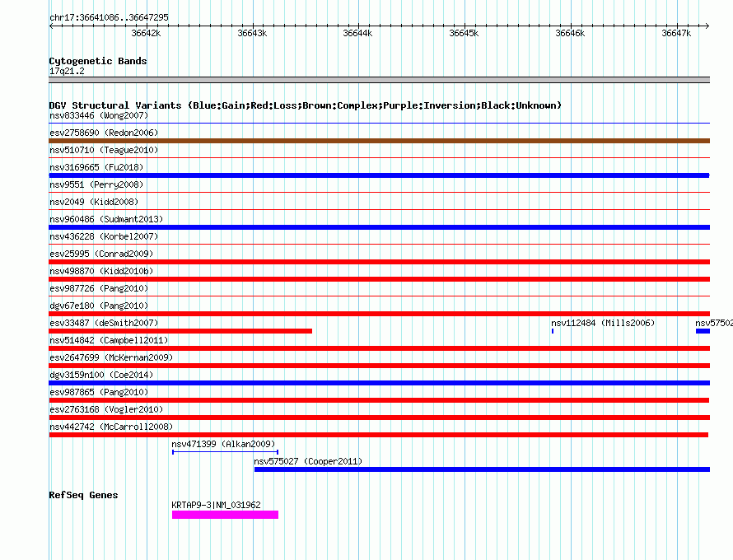
Task: Select the red esv2763168 loss bar
Action: tap(379, 418)
